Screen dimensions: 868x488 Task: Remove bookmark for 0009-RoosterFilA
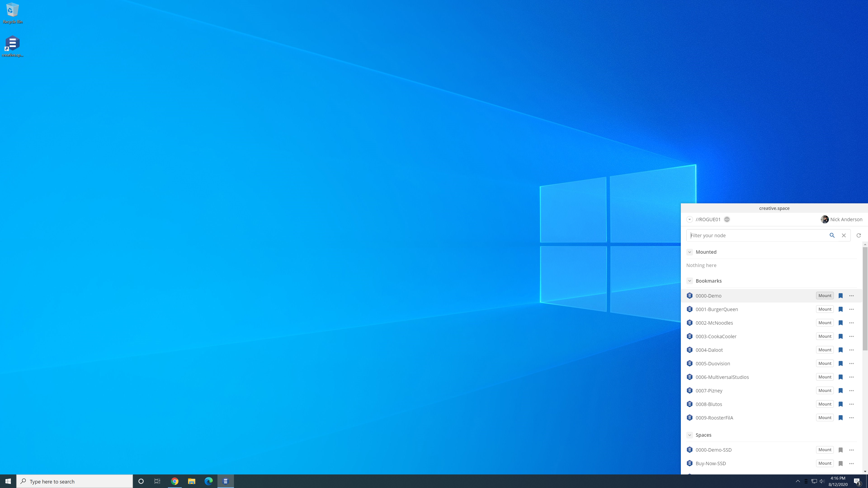[x=840, y=418]
